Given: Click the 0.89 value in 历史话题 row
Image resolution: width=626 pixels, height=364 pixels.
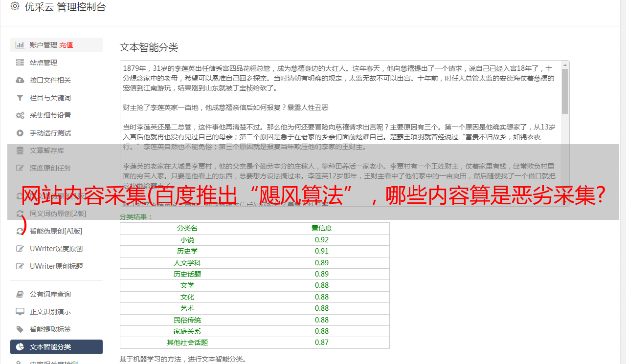Looking at the screenshot, I should point(322,274).
